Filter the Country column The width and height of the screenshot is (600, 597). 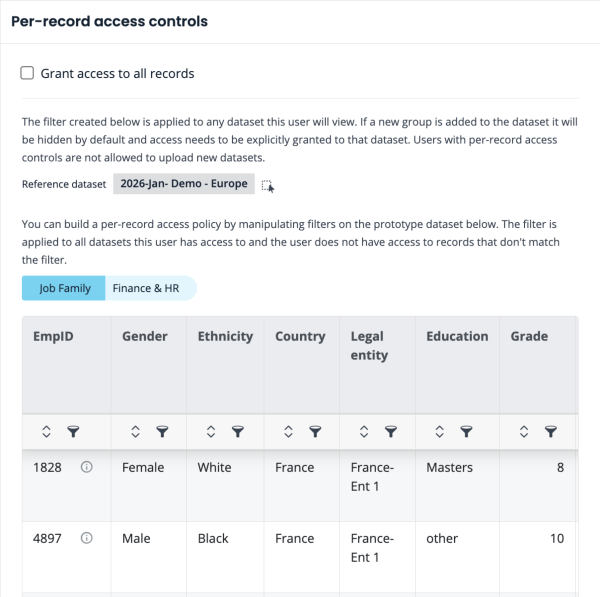314,432
